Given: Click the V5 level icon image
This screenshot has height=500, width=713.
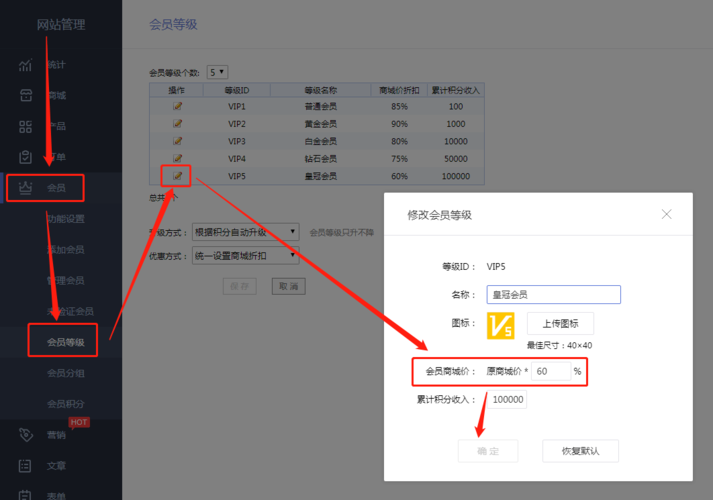Looking at the screenshot, I should [x=500, y=325].
